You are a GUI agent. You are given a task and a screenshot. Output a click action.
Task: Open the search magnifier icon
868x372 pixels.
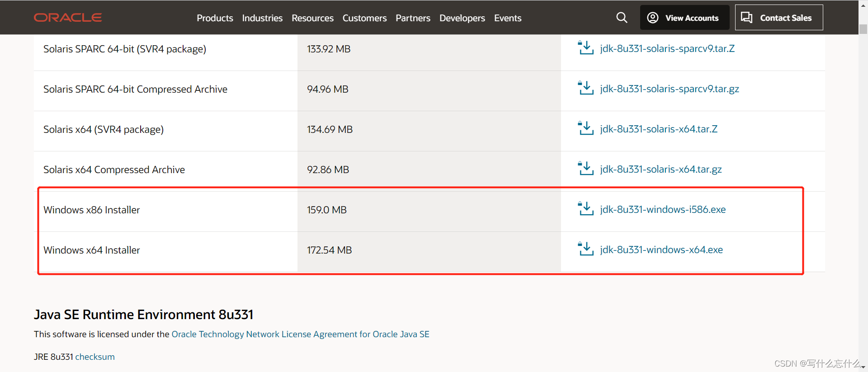tap(622, 18)
